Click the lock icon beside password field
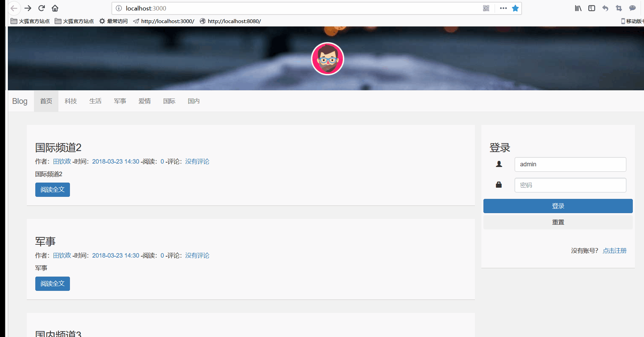 499,185
